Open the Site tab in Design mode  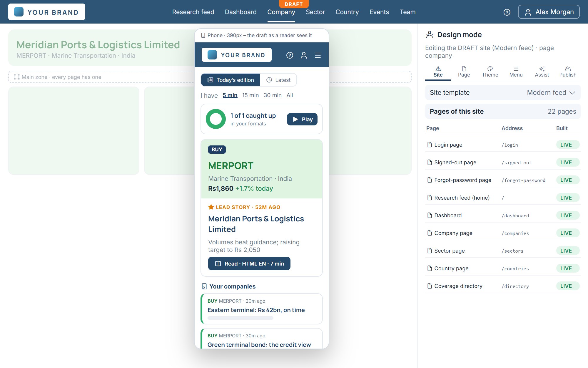(x=438, y=72)
